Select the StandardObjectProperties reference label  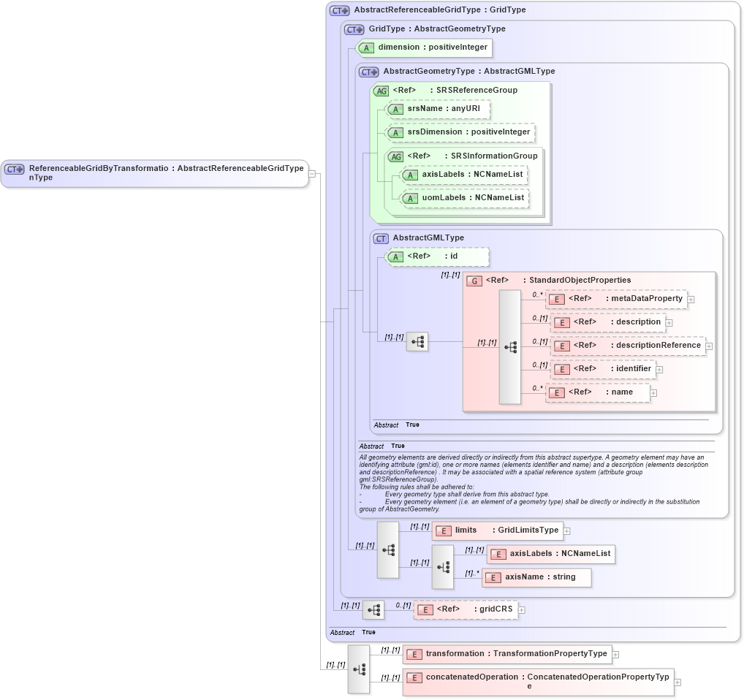558,281
